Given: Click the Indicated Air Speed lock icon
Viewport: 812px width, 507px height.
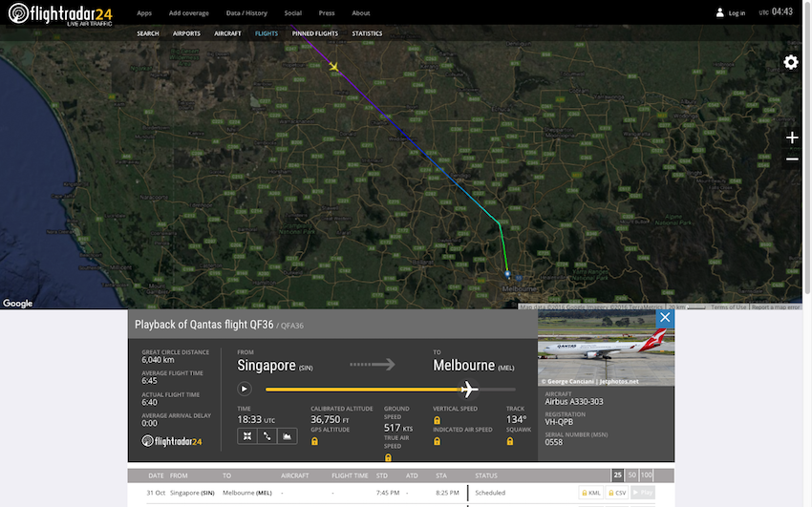Looking at the screenshot, I should 437,441.
